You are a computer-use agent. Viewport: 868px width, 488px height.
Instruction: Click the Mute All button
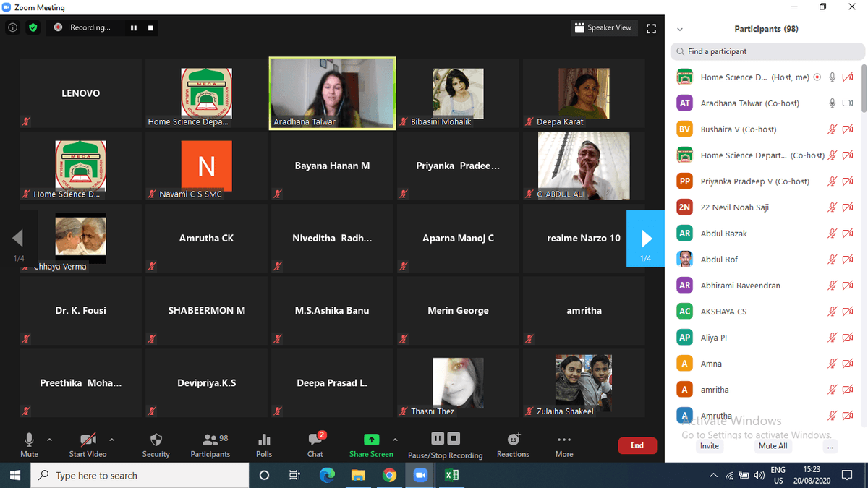[773, 446]
